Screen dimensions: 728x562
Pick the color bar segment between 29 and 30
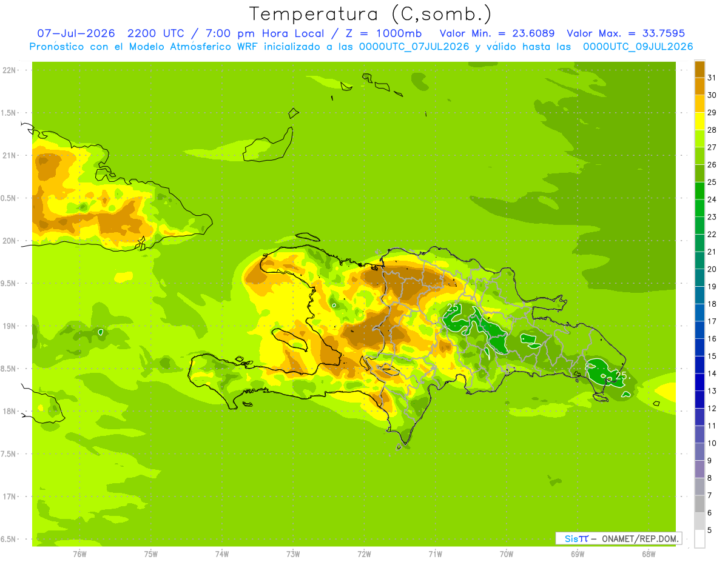tap(699, 104)
